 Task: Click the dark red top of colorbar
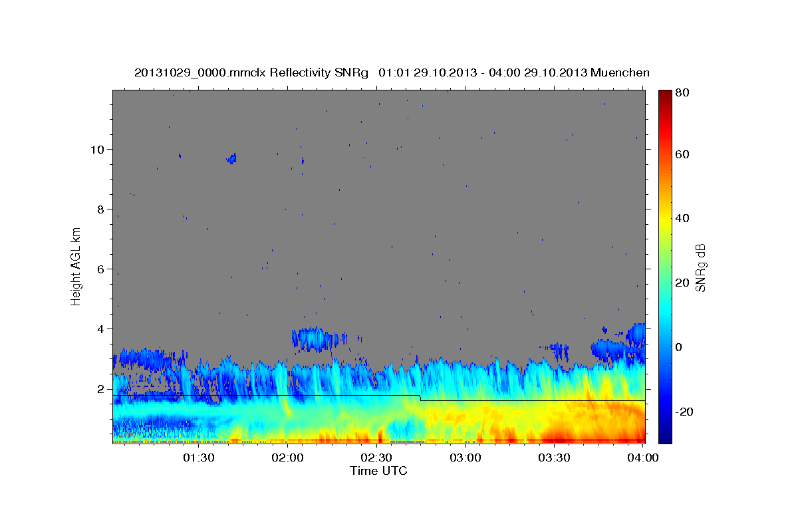(665, 96)
